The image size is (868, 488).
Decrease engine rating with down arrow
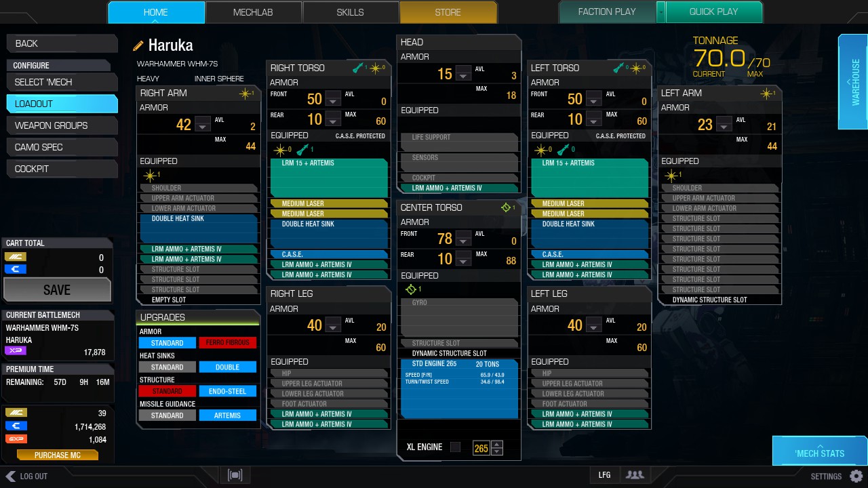[x=497, y=451]
